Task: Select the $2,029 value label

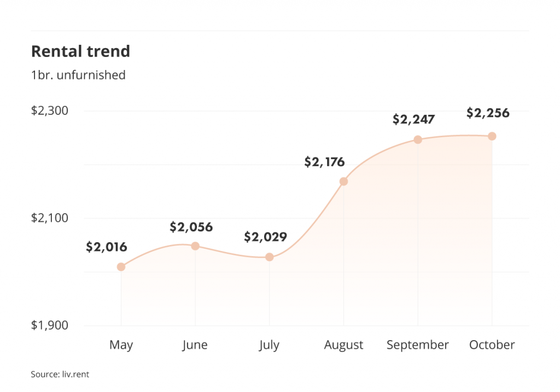Action: pos(265,237)
